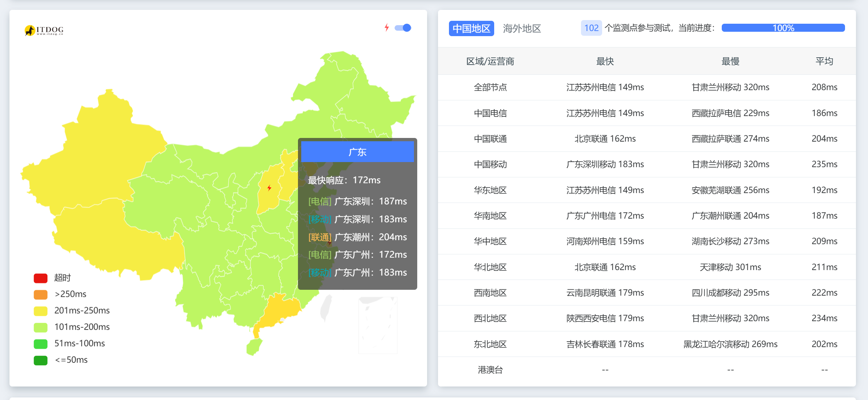Image resolution: width=868 pixels, height=400 pixels.
Task: Click 北京联通 162ms in 中国联通 row
Action: [x=605, y=139]
